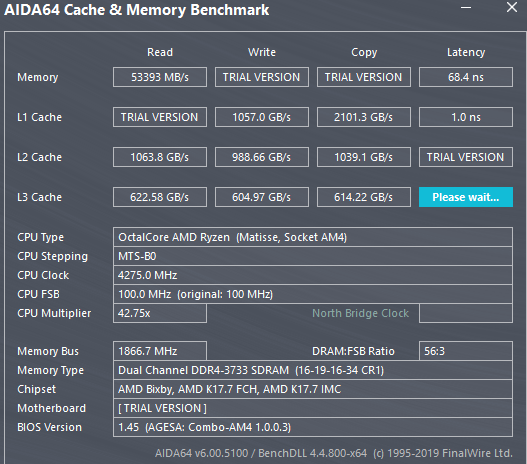527x464 pixels.
Task: Select the Memory Type DDR4-3733 field
Action: [313, 370]
